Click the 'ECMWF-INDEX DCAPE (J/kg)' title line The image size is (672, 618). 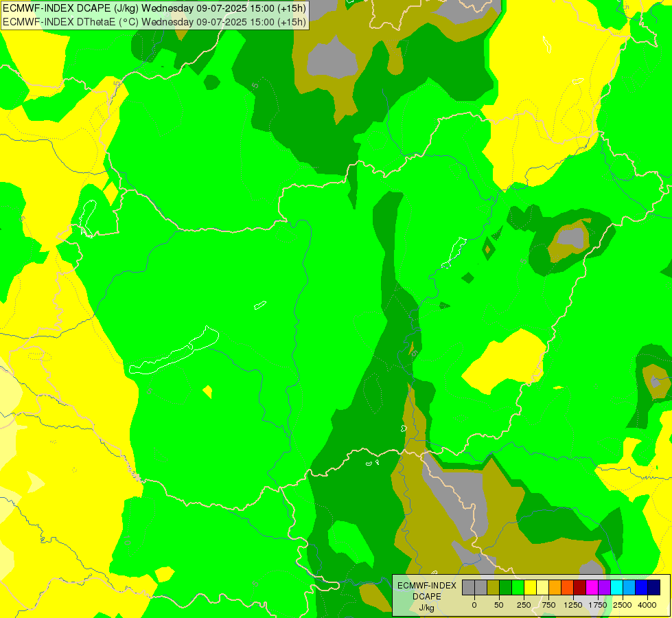pyautogui.click(x=154, y=8)
